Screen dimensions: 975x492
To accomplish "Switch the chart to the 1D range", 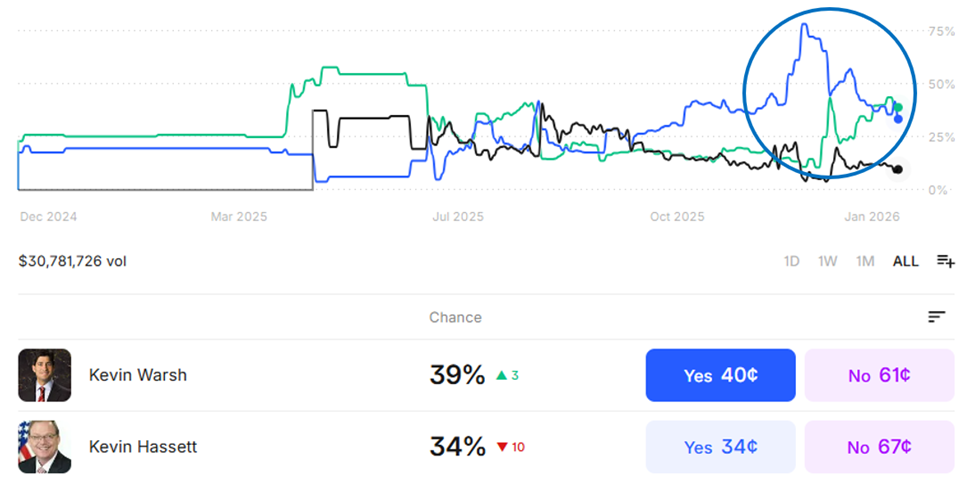I will [791, 261].
